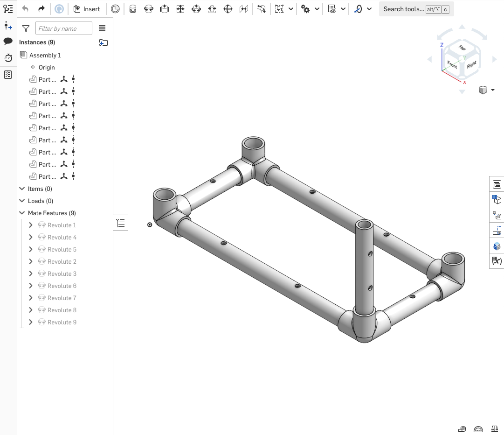Open the variable table (x) panel icon
Screen dimensions: 504x435
(497, 260)
